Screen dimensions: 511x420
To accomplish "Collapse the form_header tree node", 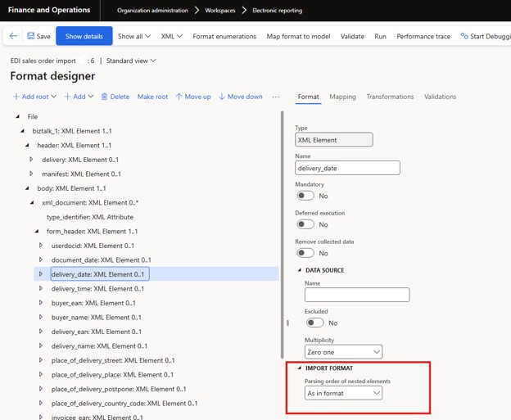I will [37, 231].
